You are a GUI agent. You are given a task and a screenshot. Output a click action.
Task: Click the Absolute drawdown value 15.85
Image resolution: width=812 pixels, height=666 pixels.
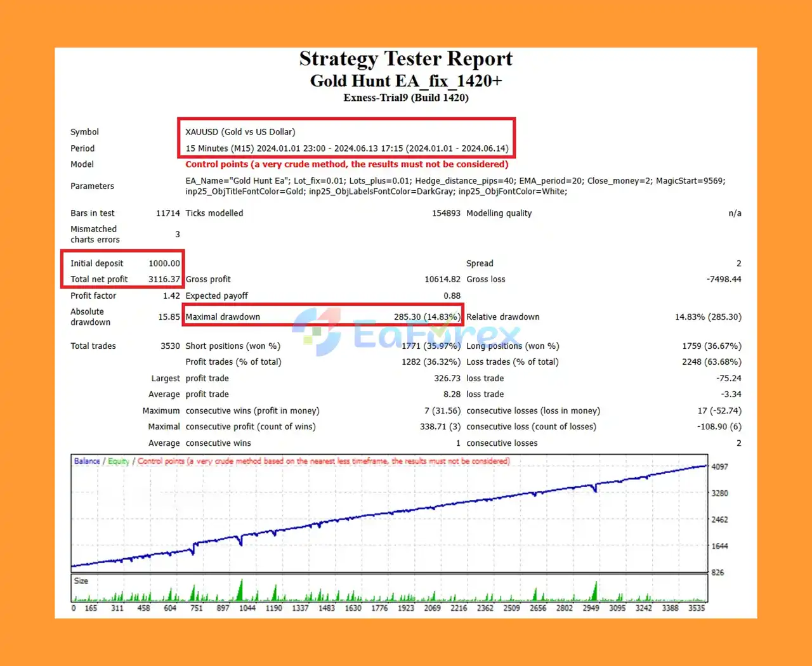coord(169,317)
